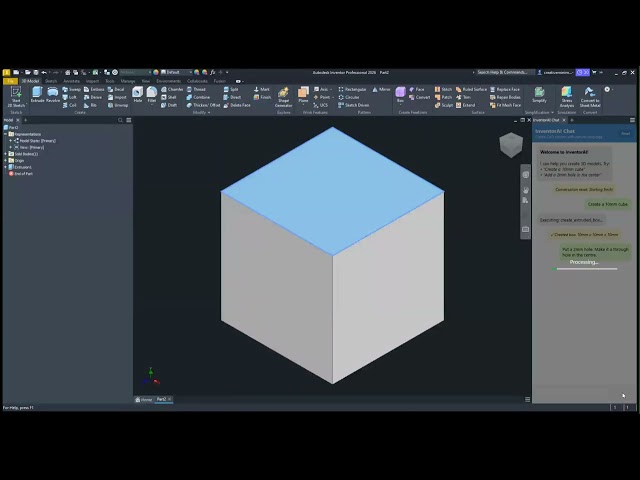Select the Revolve tool
Screen dimensions: 640x480
coord(53,95)
